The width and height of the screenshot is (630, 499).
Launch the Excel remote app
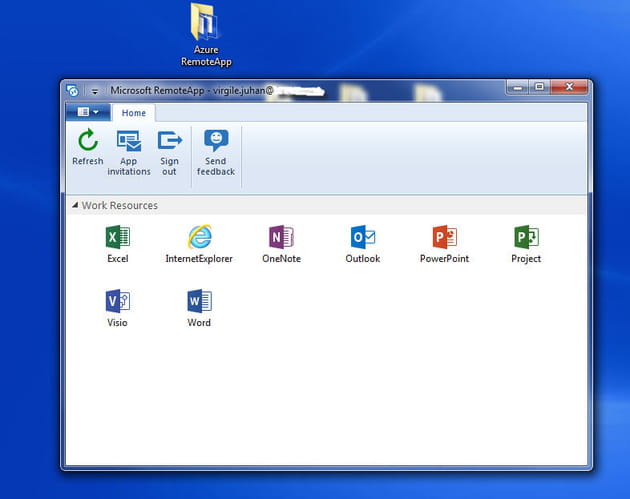pyautogui.click(x=118, y=244)
